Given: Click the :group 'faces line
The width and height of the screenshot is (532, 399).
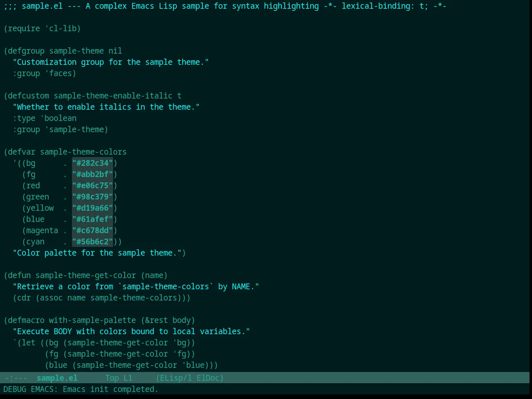Looking at the screenshot, I should [x=44, y=73].
